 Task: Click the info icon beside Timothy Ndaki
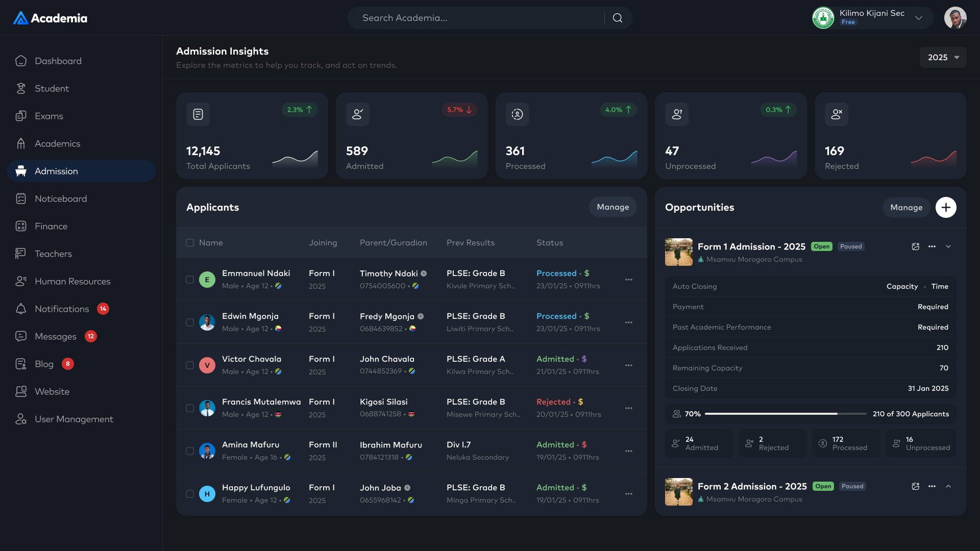(424, 273)
